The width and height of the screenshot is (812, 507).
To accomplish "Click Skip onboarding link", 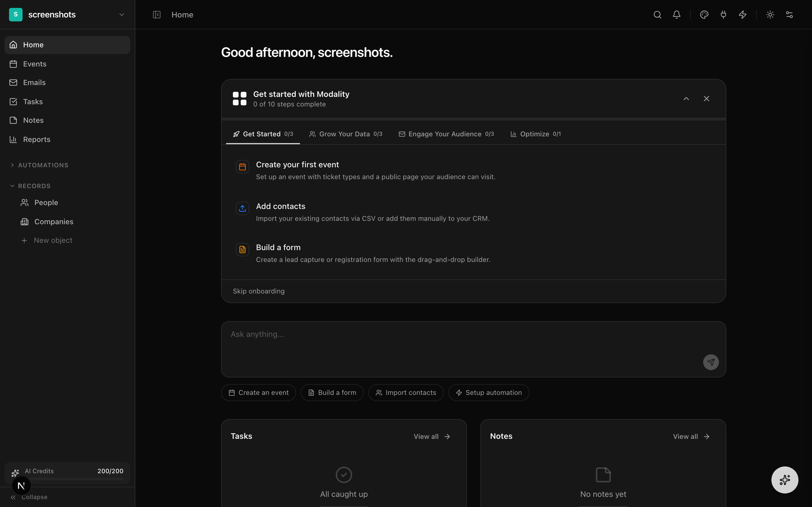I will click(x=258, y=291).
